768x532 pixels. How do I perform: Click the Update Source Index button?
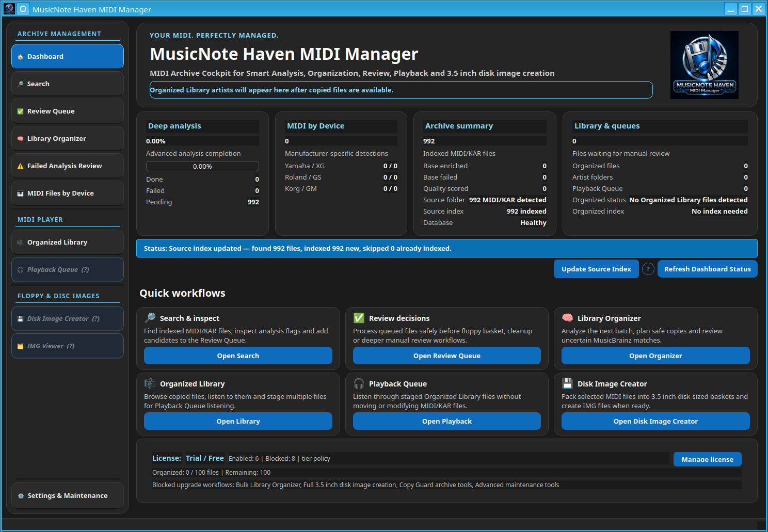[x=596, y=269]
